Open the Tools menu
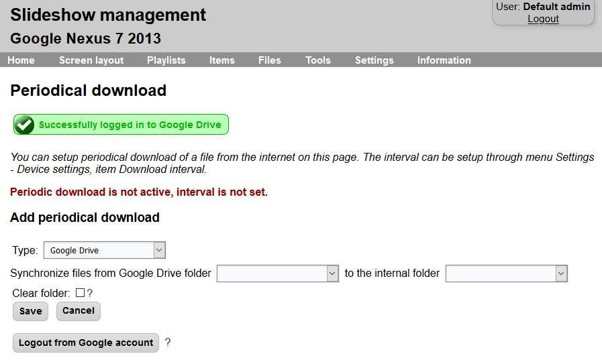The height and width of the screenshot is (364, 602). [x=317, y=60]
